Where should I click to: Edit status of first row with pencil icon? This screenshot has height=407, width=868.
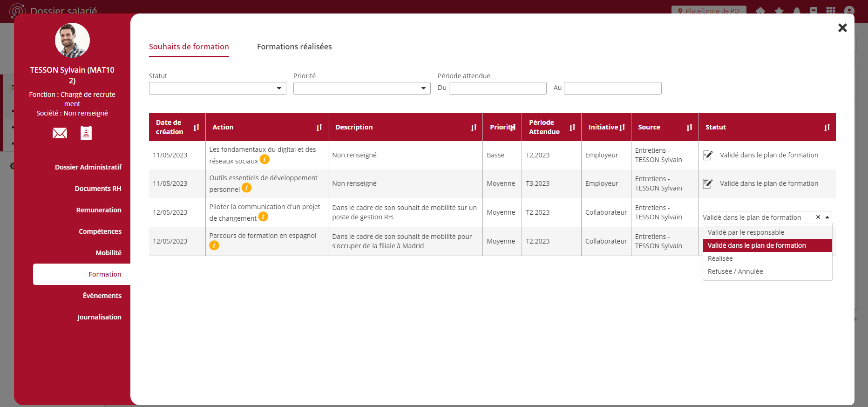[x=708, y=155]
